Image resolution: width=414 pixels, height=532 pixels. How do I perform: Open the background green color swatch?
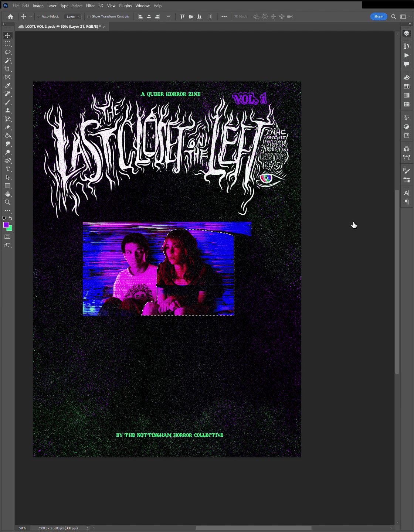(10, 229)
